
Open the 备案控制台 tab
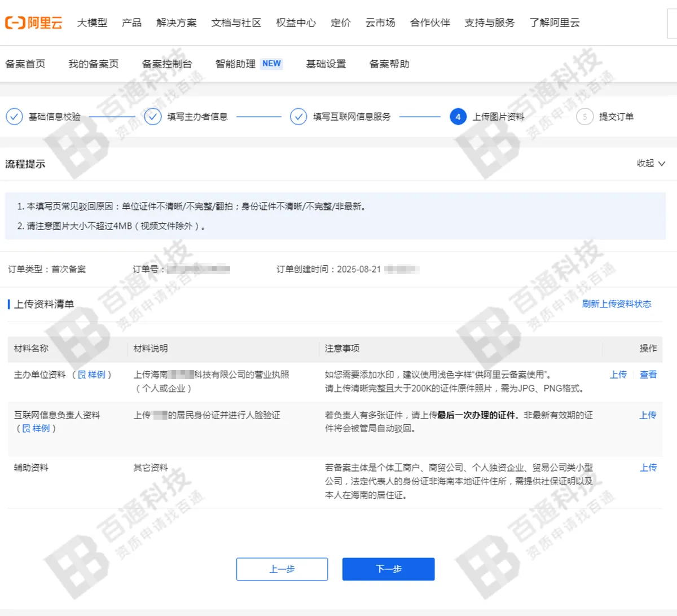[x=167, y=64]
